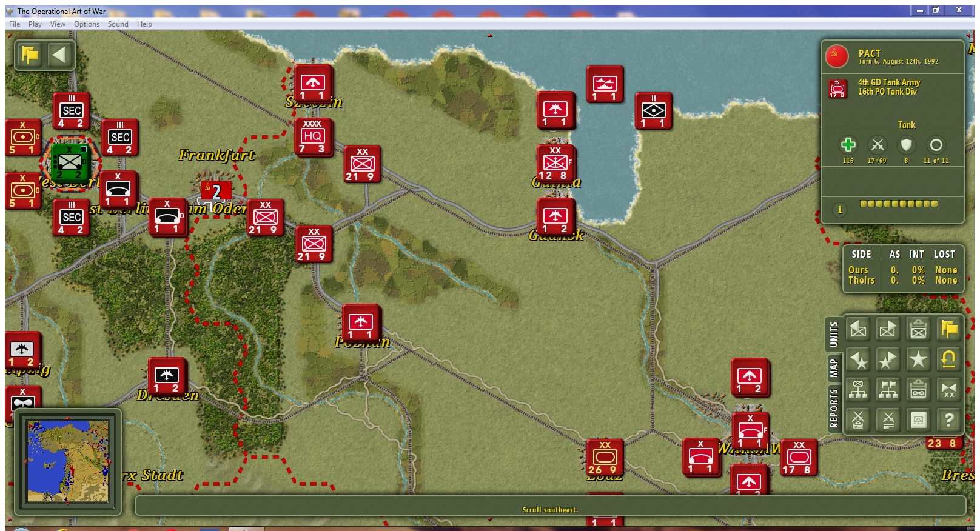Select the air unit at Leipzig
This screenshot has height=531, width=980.
point(22,350)
